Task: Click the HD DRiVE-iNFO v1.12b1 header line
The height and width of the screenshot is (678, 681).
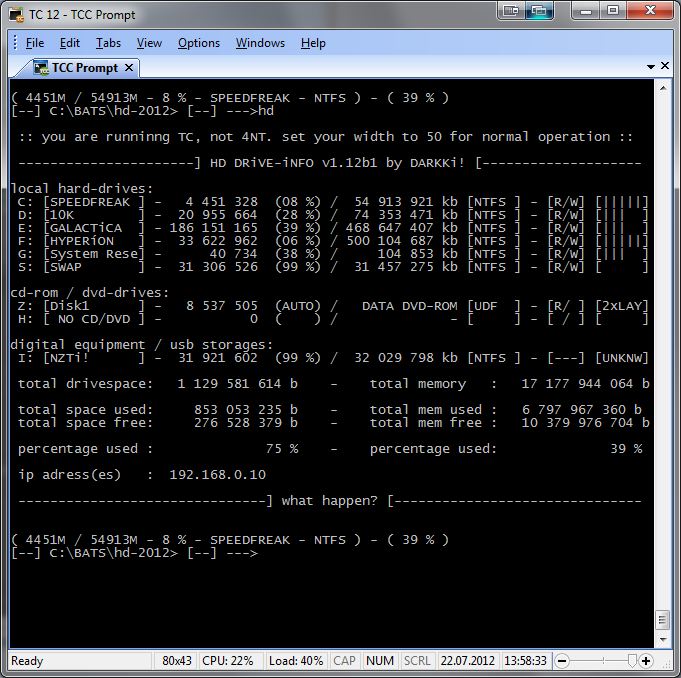Action: click(x=330, y=163)
